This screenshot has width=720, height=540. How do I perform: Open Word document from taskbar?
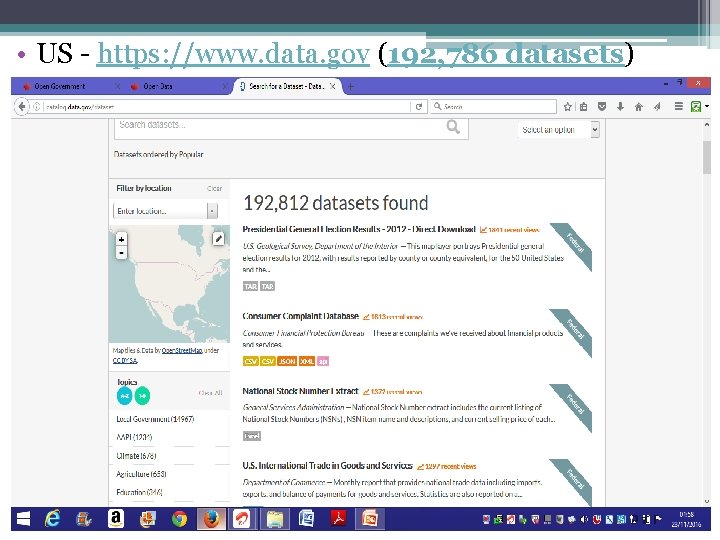306,519
